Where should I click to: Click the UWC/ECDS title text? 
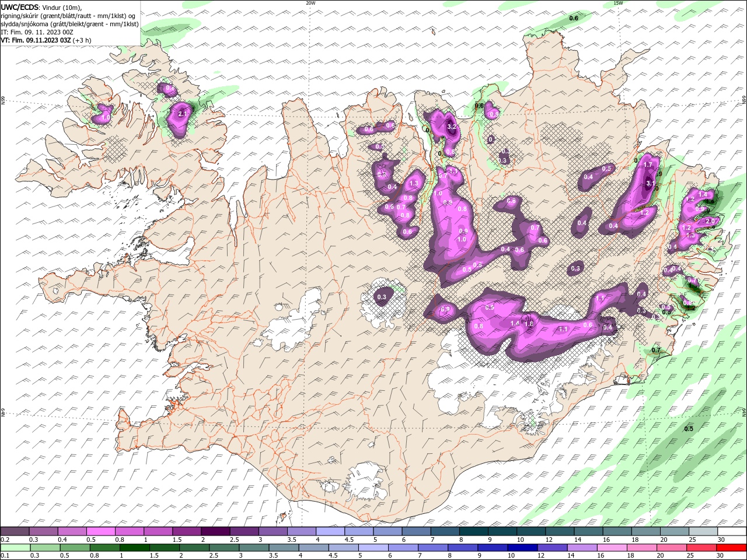pos(19,7)
